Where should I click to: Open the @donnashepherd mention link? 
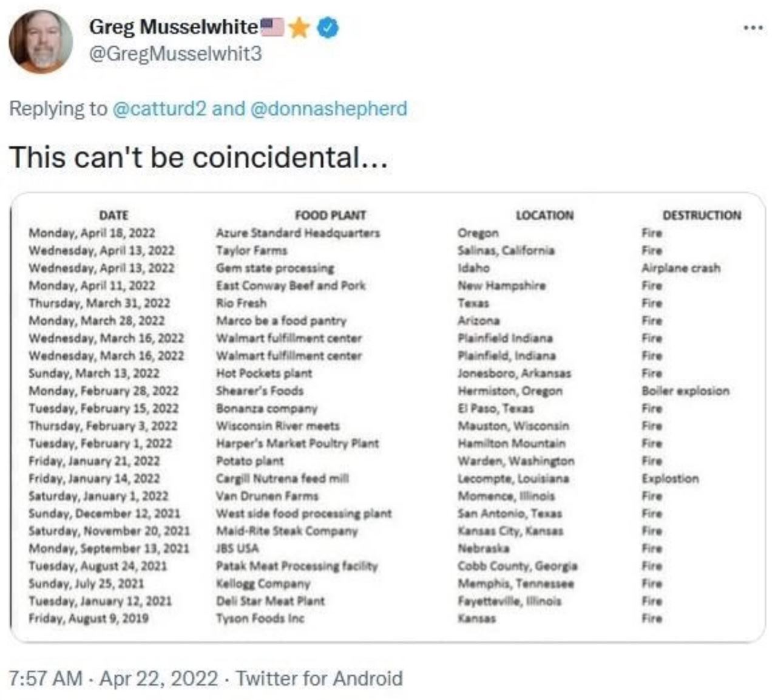click(x=328, y=109)
